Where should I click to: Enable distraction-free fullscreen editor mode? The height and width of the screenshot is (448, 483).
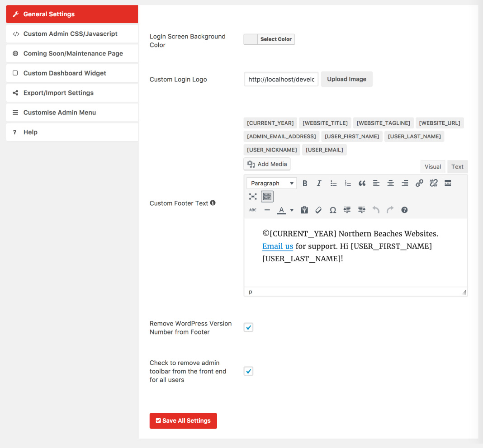click(253, 197)
